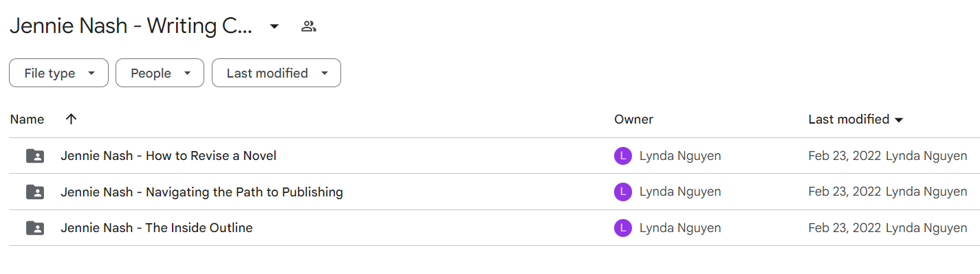Click the Owner column header
Screen dimensions: 980x274
coord(633,119)
